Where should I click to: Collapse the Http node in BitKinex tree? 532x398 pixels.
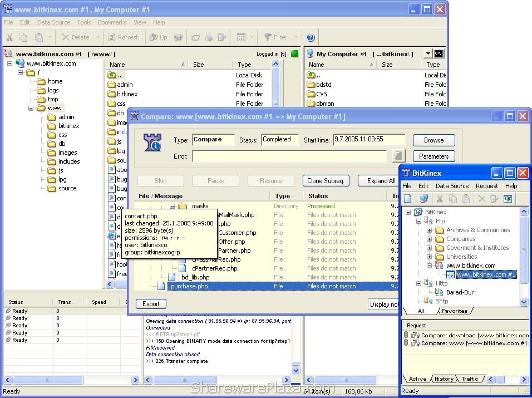point(418,284)
